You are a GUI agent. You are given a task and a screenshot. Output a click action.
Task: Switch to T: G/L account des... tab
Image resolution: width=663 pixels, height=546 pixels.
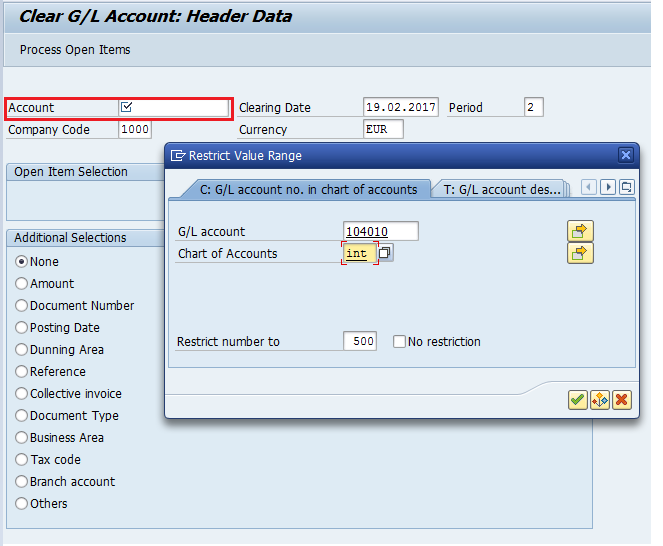click(502, 189)
